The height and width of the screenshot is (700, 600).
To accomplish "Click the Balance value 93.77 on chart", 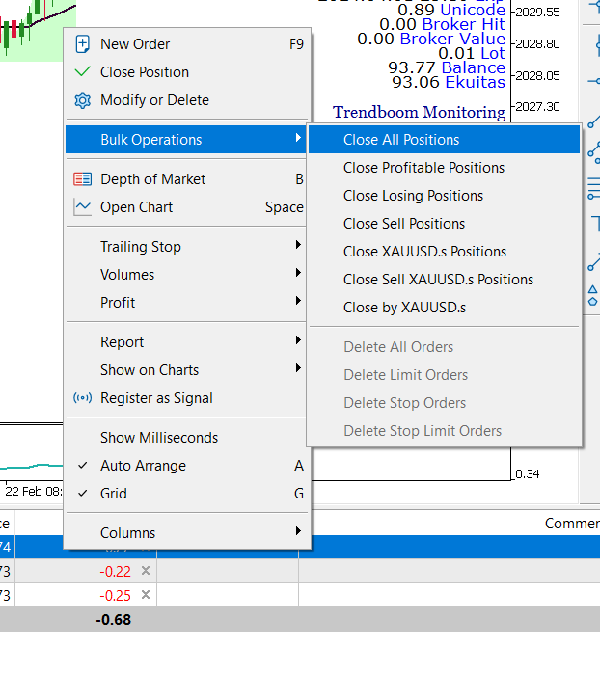I will (412, 67).
